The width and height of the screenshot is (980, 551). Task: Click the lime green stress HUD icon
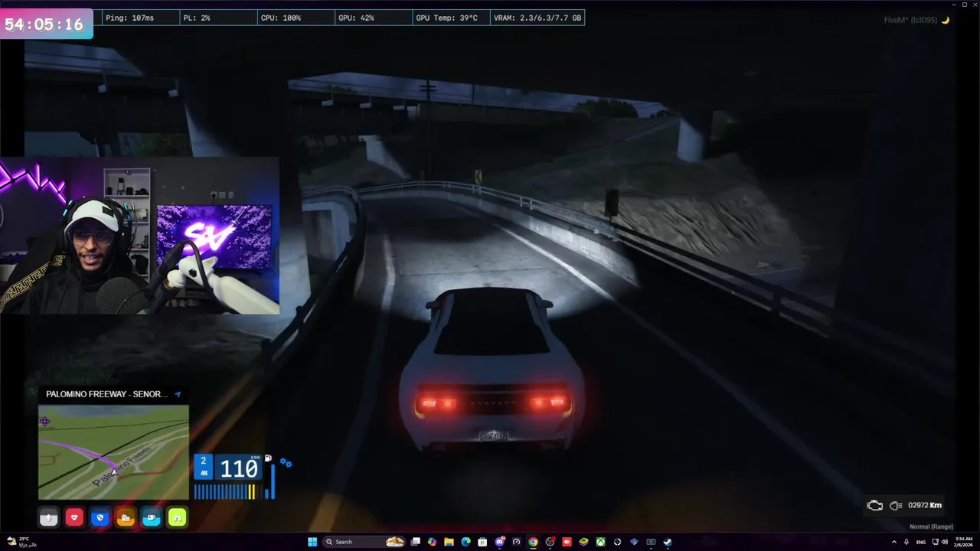(177, 518)
